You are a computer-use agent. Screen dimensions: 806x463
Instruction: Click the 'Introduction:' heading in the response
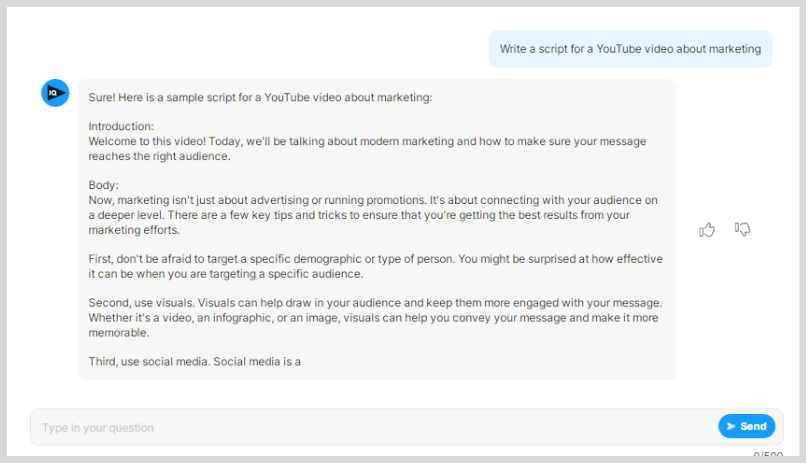(x=121, y=126)
